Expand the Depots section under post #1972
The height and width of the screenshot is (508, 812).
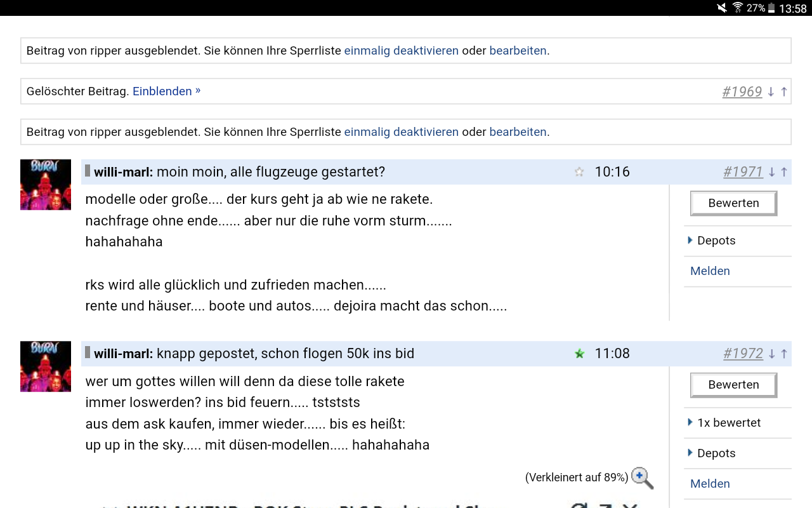click(716, 453)
